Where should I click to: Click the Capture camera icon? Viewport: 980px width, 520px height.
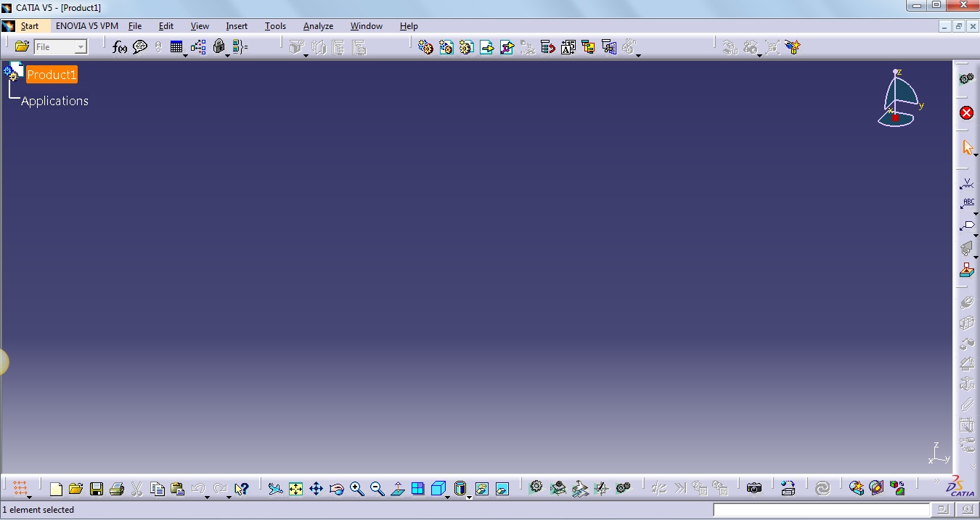(754, 488)
